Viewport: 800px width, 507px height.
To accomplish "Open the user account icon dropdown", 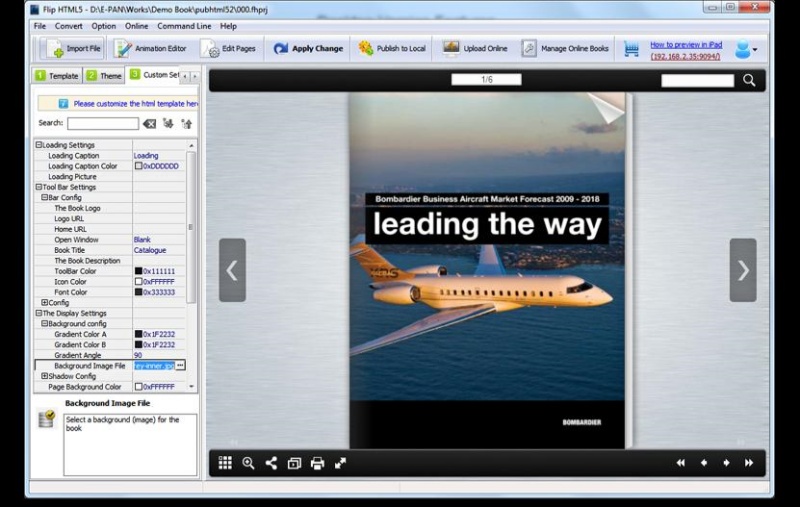I will 745,49.
